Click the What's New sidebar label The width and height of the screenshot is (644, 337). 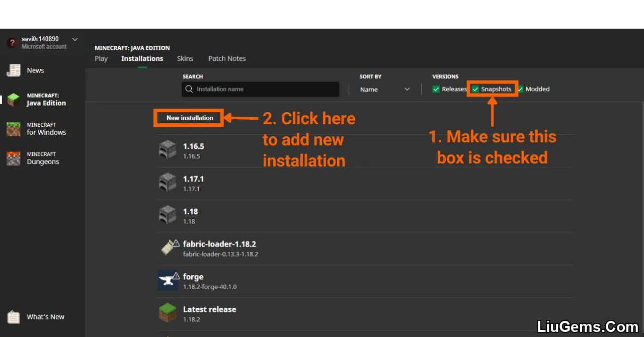(46, 317)
